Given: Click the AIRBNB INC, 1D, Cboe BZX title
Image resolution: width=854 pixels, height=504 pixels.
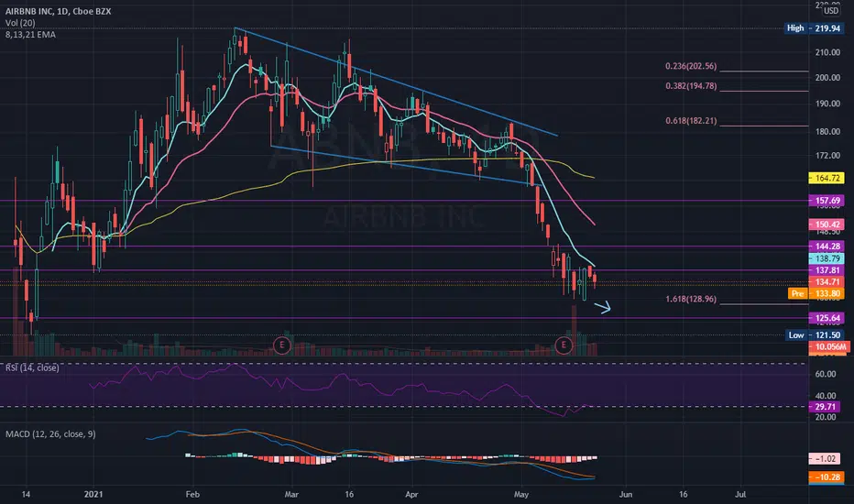Looking at the screenshot, I should 59,11.
